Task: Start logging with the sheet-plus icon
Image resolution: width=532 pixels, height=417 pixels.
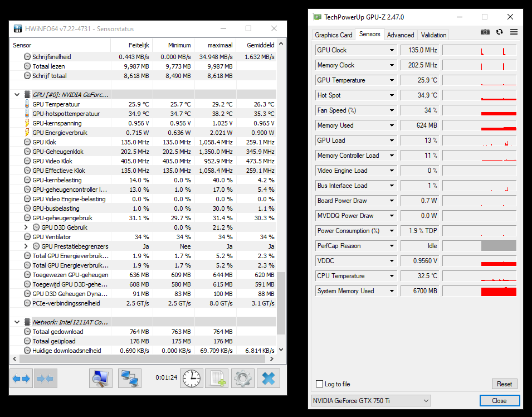Action: [x=217, y=379]
